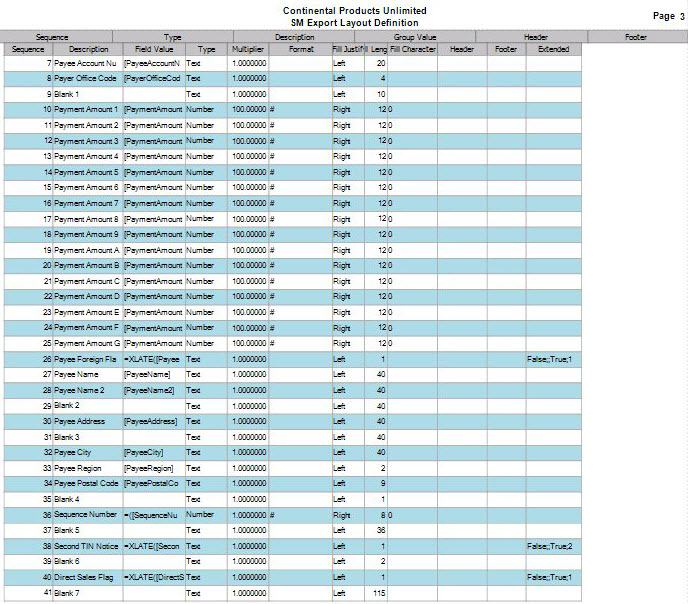Click the Sequence Number description cell
The image size is (688, 604).
click(87, 515)
